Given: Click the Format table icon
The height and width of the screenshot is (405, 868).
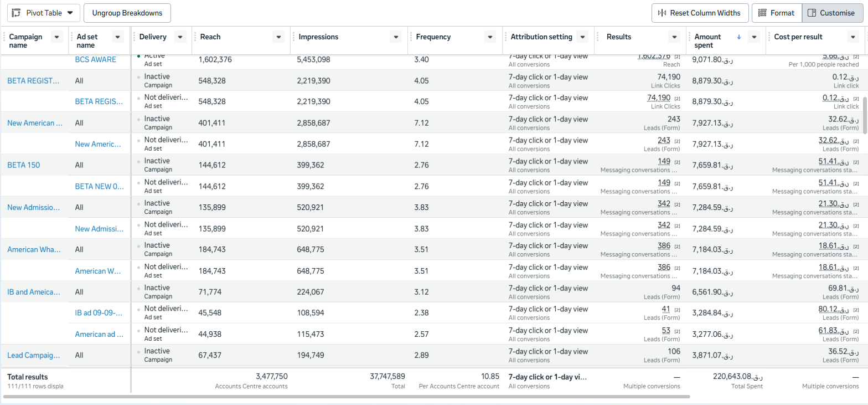Looking at the screenshot, I should pyautogui.click(x=762, y=13).
